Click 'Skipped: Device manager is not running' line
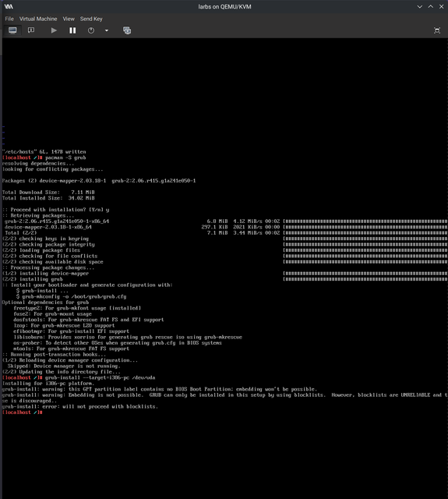This screenshot has width=448, height=499. 64,366
